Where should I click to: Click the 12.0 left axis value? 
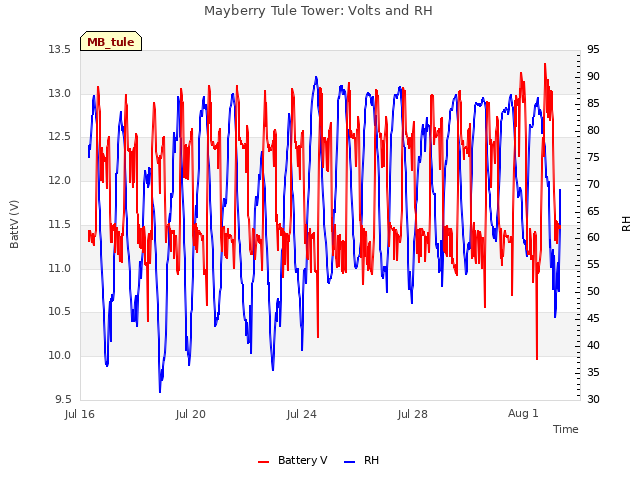point(60,180)
